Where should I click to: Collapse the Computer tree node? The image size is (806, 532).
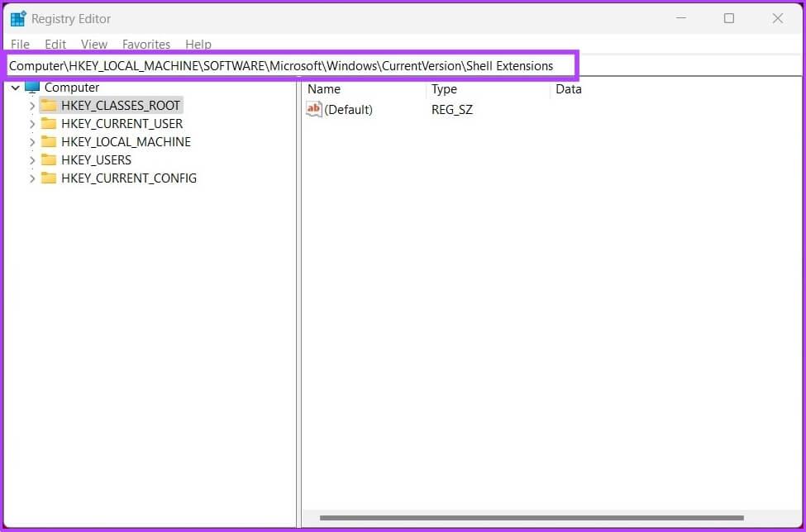tap(16, 88)
